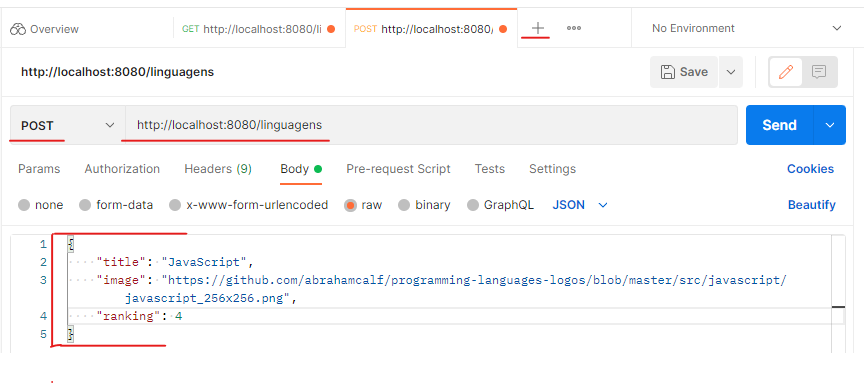The height and width of the screenshot is (384, 864).
Task: Open the Tests tab
Action: tap(490, 169)
